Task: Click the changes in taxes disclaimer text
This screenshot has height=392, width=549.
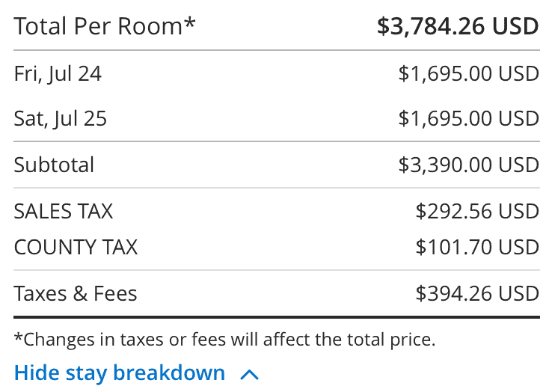Action: [224, 340]
